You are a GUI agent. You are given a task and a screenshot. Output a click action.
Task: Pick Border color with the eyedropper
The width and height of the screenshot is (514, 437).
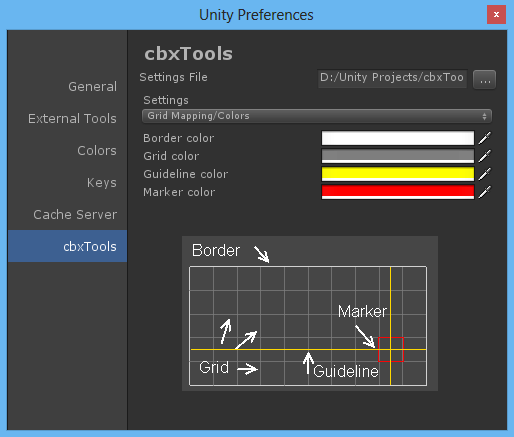click(485, 138)
